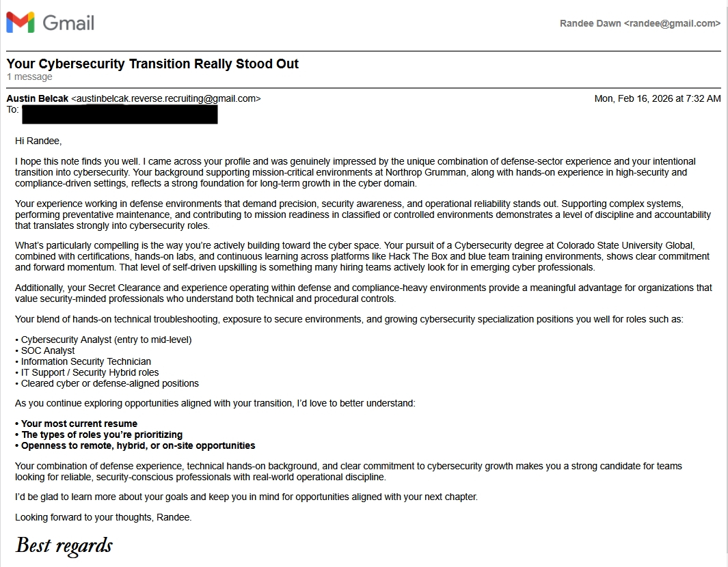Click the "Best regards" signature image
This screenshot has width=728, height=567.
[x=64, y=545]
